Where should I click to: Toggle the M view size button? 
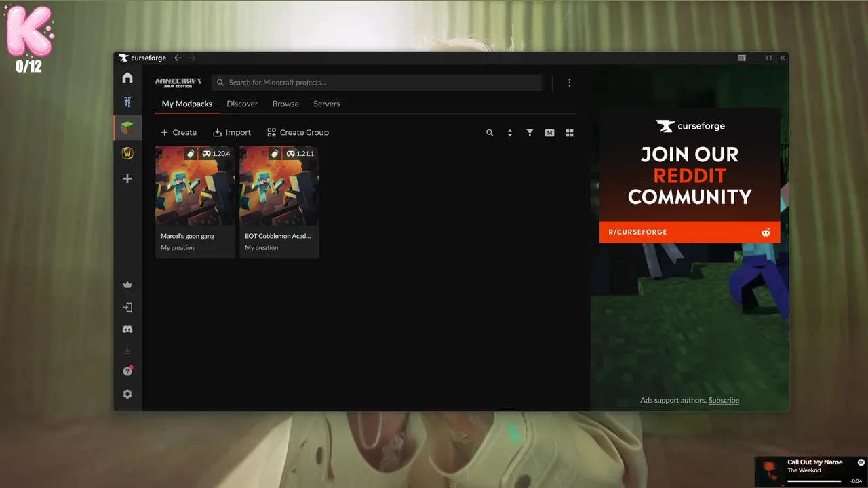click(550, 133)
